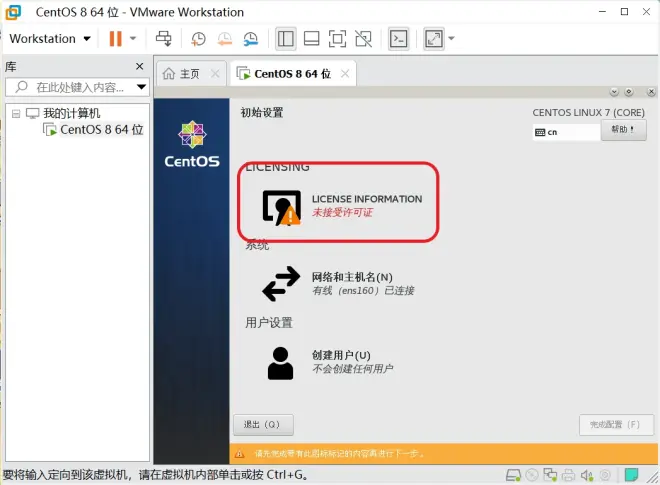Viewport: 660px width, 485px height.
Task: Focus the library search field
Action: tap(76, 87)
